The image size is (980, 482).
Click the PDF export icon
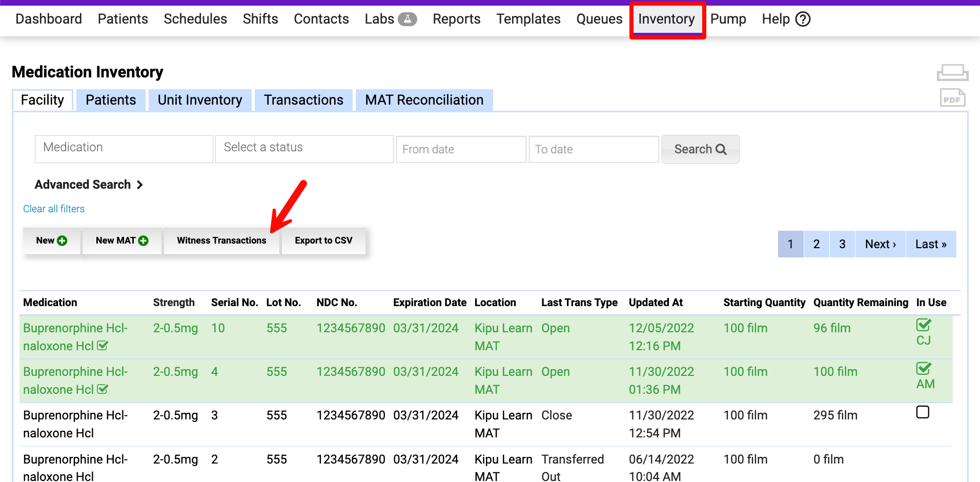pos(952,98)
